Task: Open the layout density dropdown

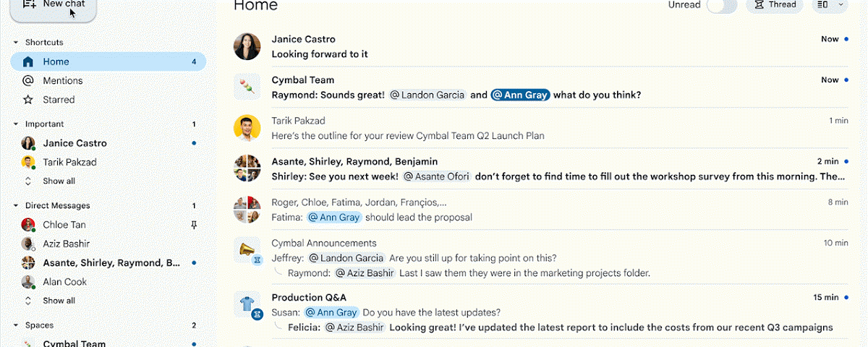Action: [830, 5]
